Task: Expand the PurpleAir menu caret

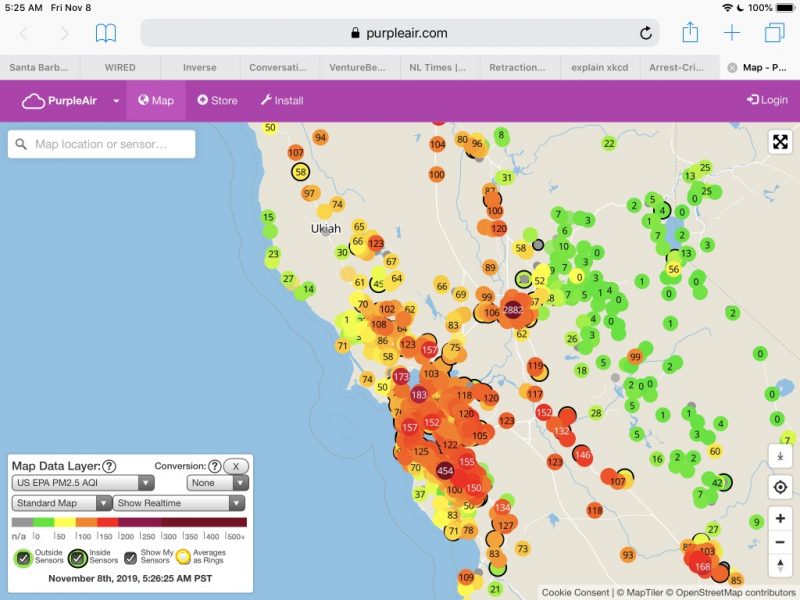Action: click(116, 101)
